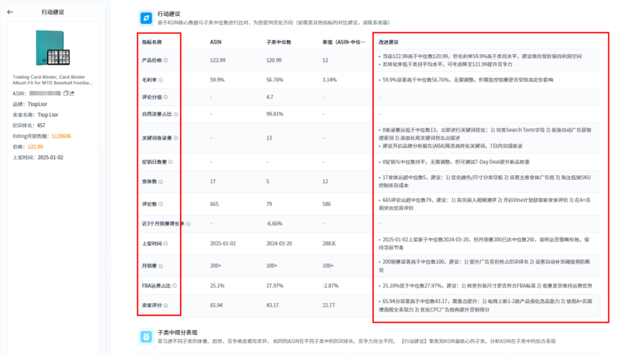Click the median listing date 2024-03-20
The image size is (644, 355).
[279, 244]
